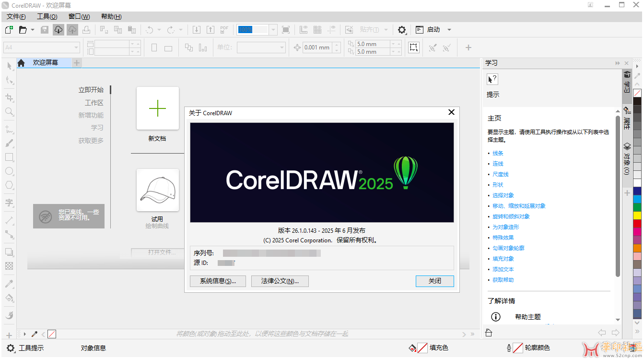644x359 pixels.
Task: Open the zoom level dropdown arrow
Action: click(x=273, y=30)
